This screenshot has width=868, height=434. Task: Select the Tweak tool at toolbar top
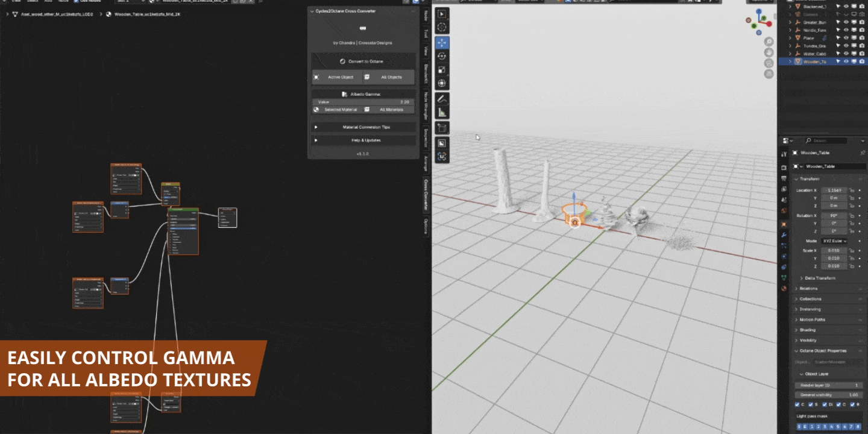click(441, 13)
